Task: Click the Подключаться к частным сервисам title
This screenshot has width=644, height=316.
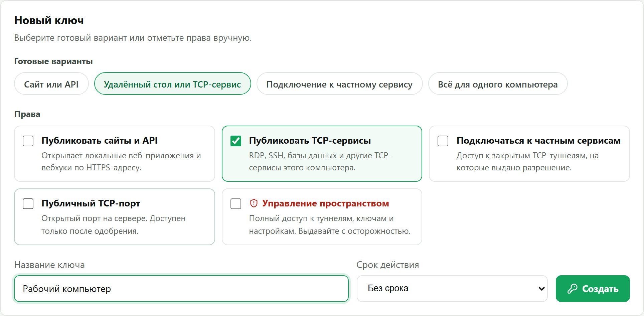Action: (x=538, y=141)
